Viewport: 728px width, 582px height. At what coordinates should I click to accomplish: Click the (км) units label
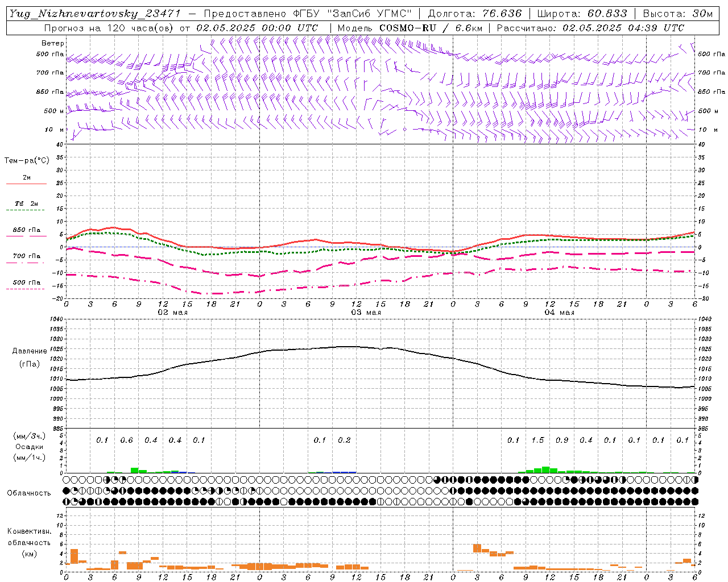coord(29,554)
